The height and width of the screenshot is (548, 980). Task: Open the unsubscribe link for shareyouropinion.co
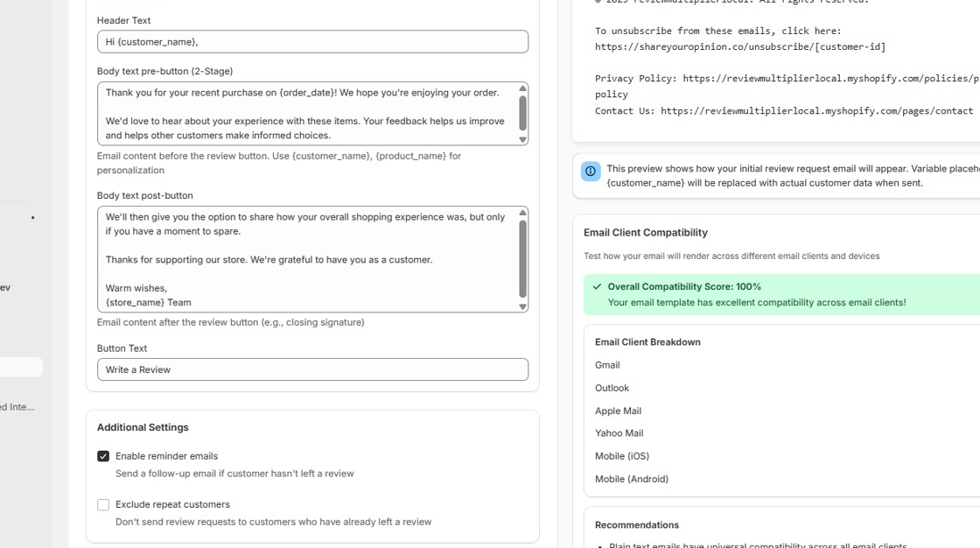[739, 46]
